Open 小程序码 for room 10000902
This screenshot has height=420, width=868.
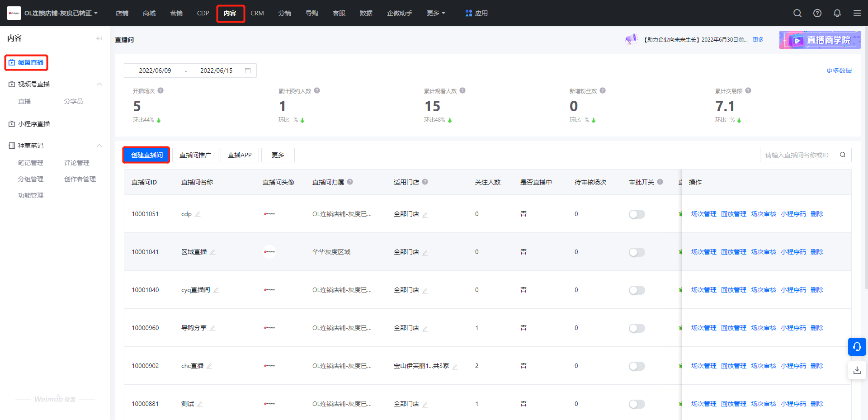coord(793,366)
